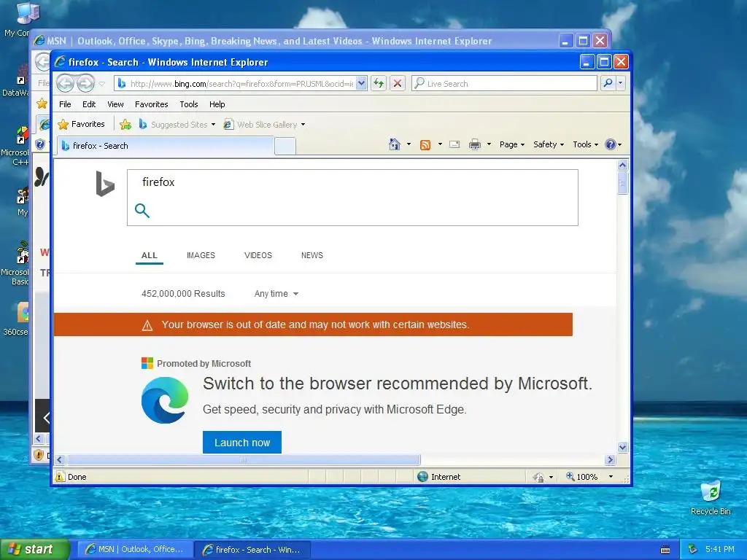Click the firefox - Search taskbar button
Image resolution: width=747 pixels, height=560 pixels.
click(x=252, y=550)
